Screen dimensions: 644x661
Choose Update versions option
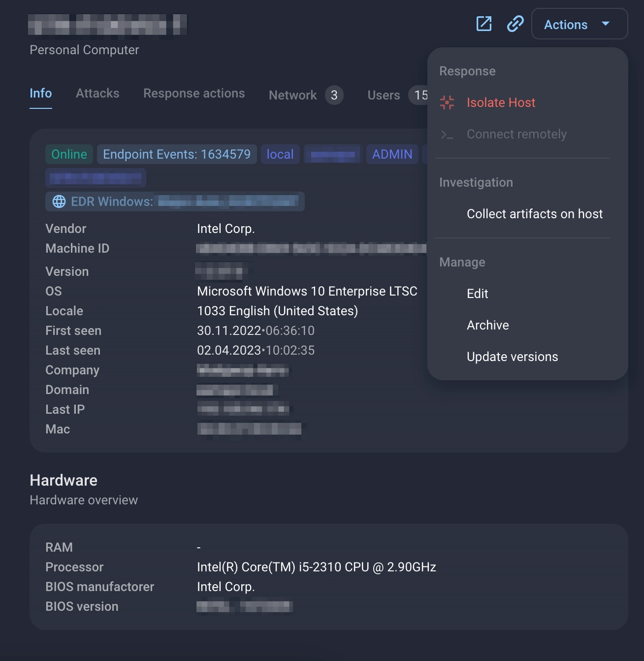point(513,357)
